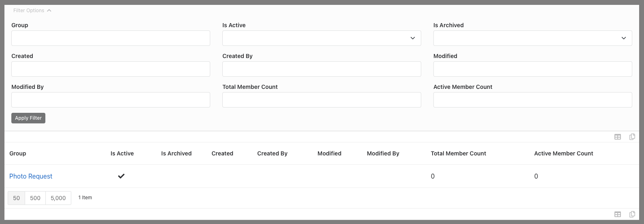Open the Is Active filter dropdown
The image size is (644, 224).
(x=321, y=38)
